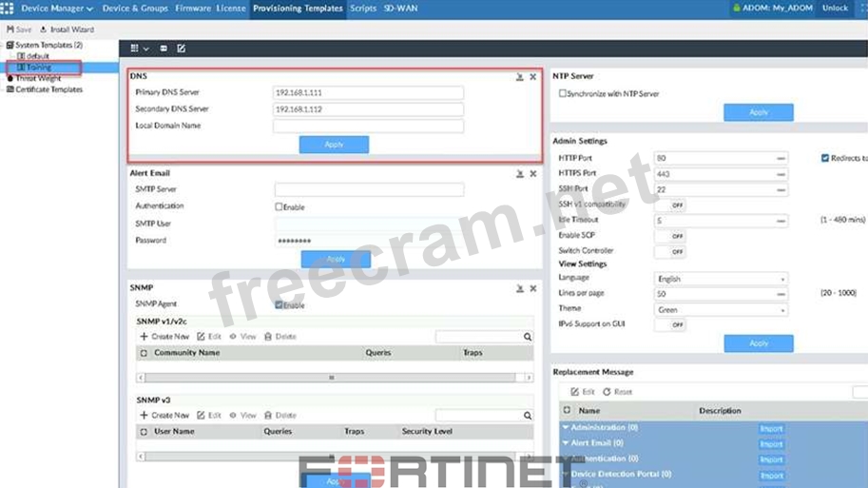
Task: Click the Unlock button
Action: [835, 9]
